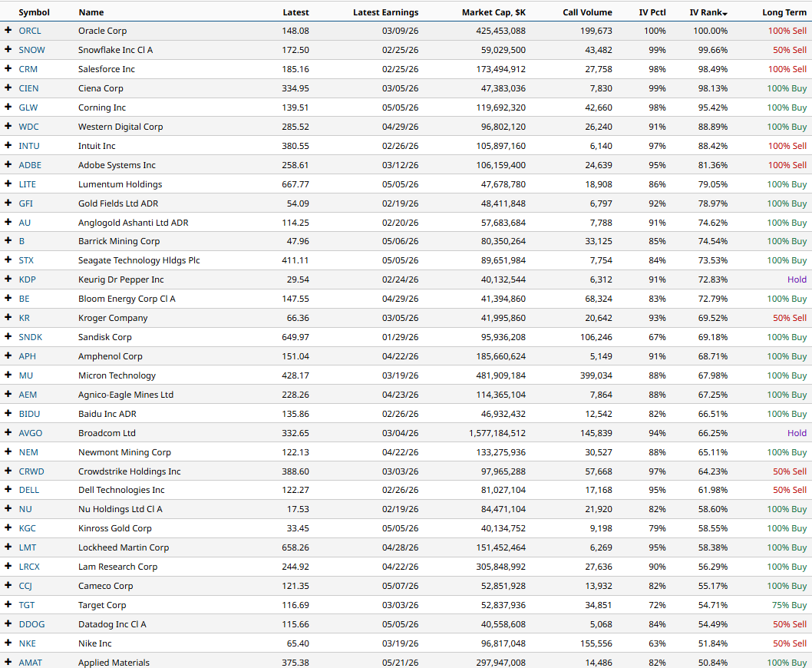Open the LRCX symbol link
The height and width of the screenshot is (668, 812).
[29, 567]
